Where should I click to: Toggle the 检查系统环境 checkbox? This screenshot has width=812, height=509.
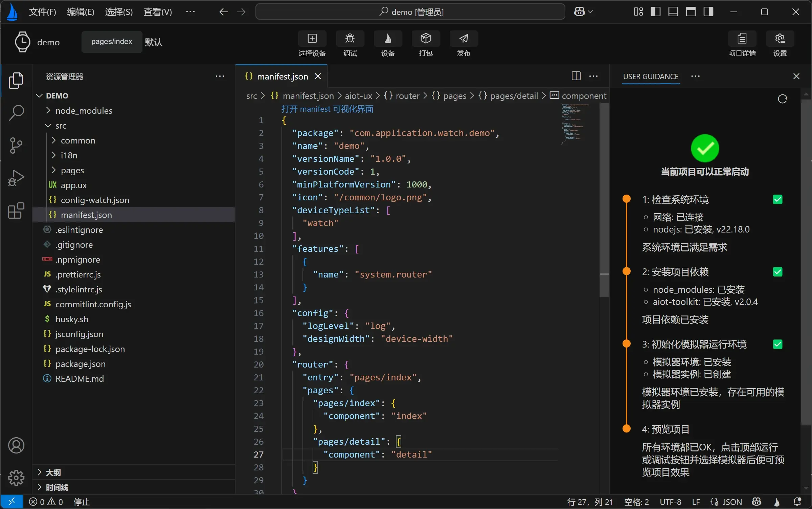click(777, 199)
